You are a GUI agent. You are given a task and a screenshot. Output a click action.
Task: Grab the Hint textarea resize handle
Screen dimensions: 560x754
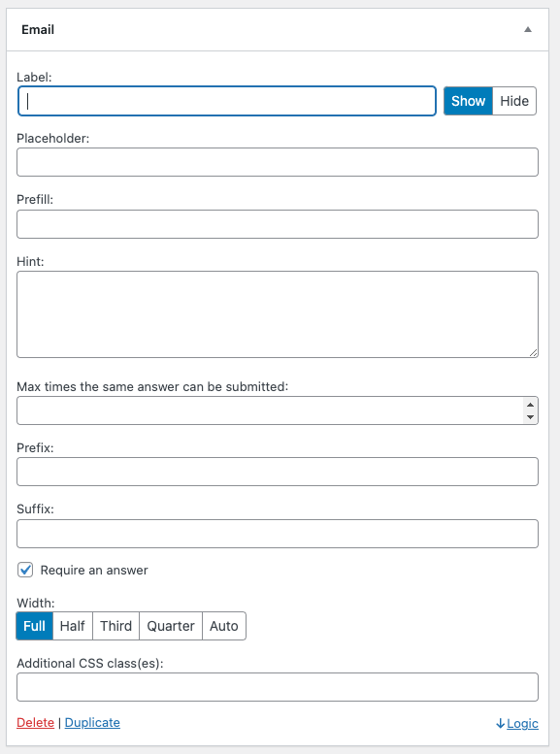tap(533, 353)
